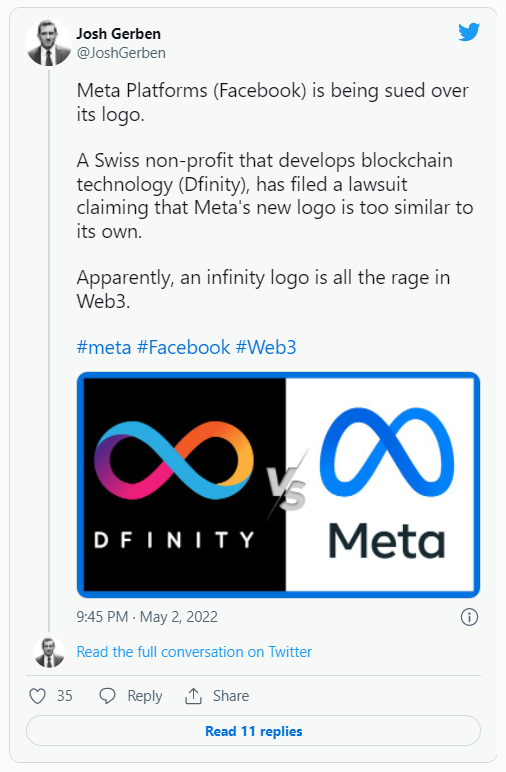Like the tweet with heart icon
506x772 pixels.
pos(37,696)
